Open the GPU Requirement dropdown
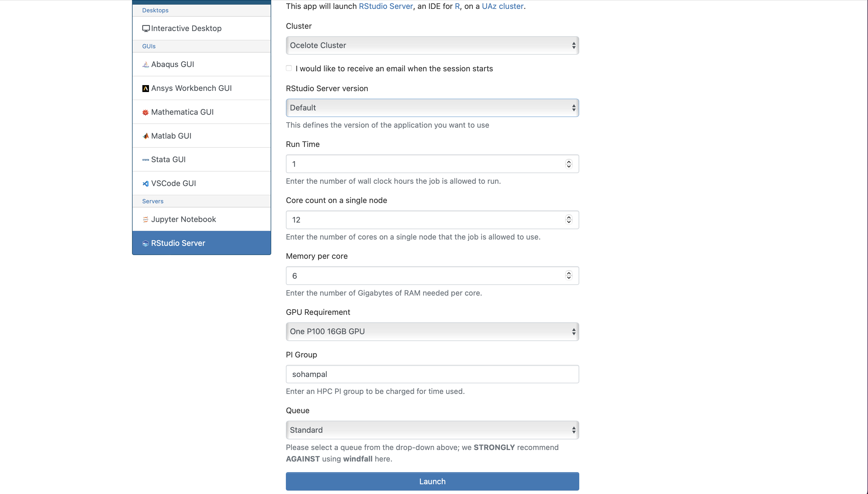The height and width of the screenshot is (494, 868). [x=432, y=332]
